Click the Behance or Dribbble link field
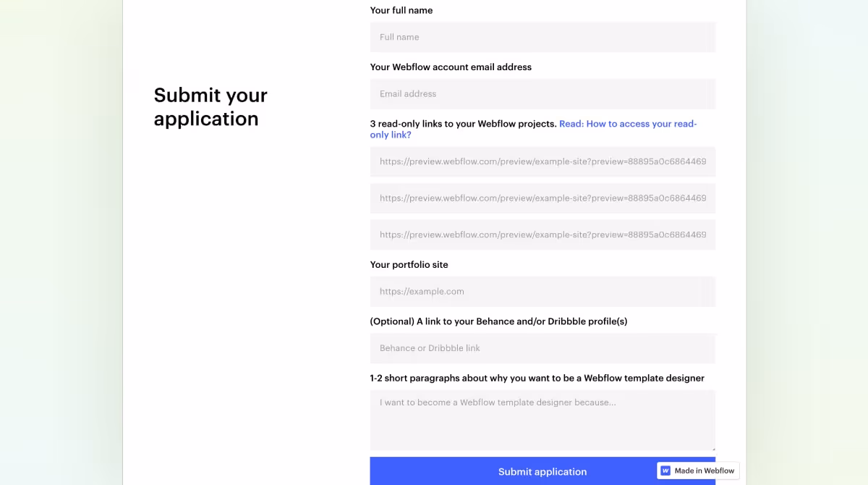This screenshot has width=868, height=485. point(542,348)
